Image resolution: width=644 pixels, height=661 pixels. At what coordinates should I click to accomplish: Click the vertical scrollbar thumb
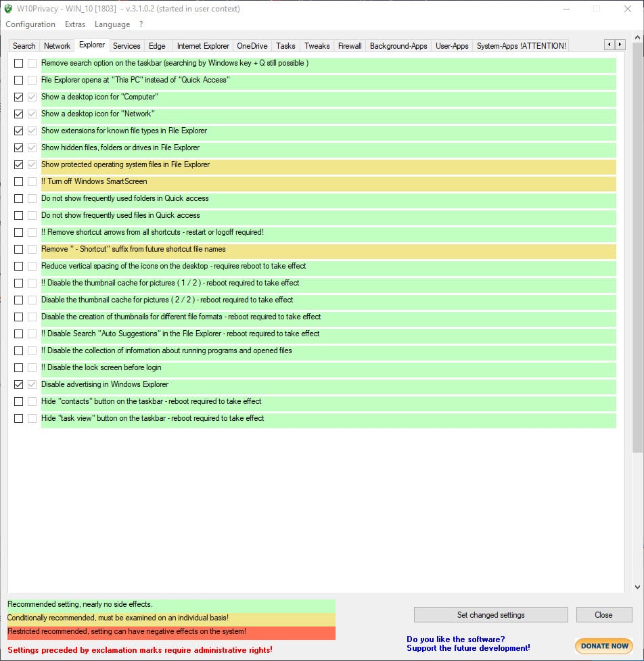point(637,248)
